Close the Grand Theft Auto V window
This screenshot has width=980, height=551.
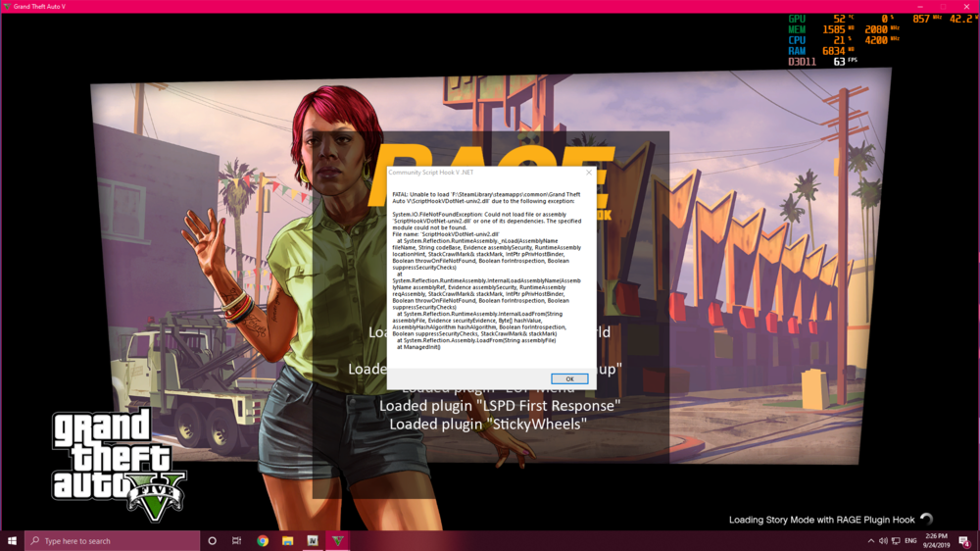tap(966, 6)
